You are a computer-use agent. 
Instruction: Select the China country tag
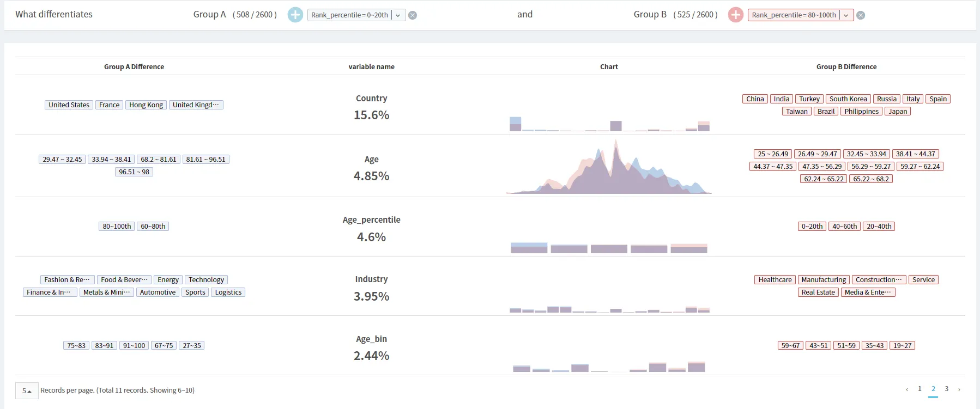pyautogui.click(x=755, y=99)
